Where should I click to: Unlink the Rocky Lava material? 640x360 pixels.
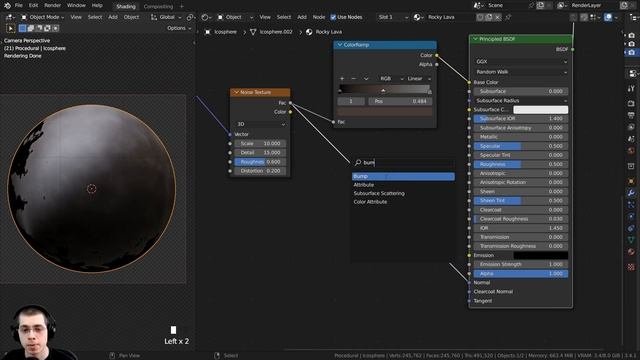tap(498, 17)
